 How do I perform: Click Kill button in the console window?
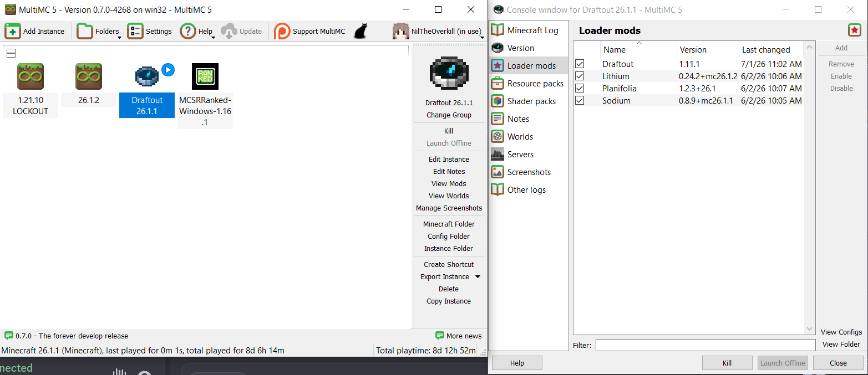[727, 363]
